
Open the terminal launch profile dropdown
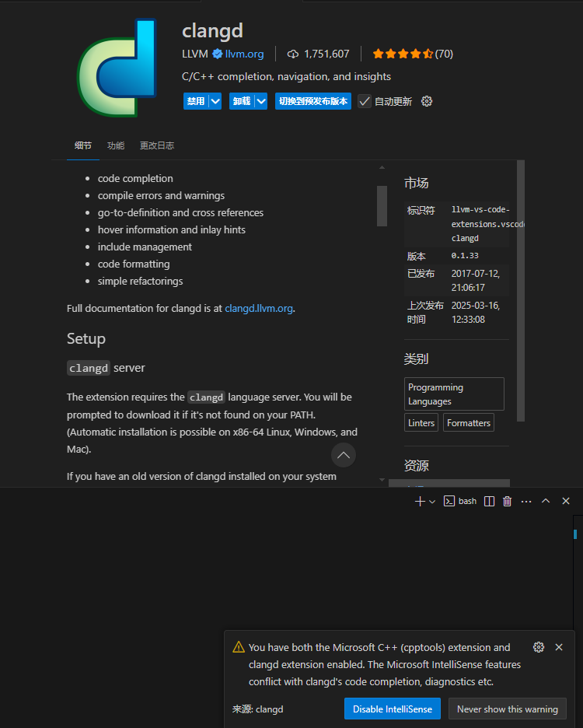[432, 502]
